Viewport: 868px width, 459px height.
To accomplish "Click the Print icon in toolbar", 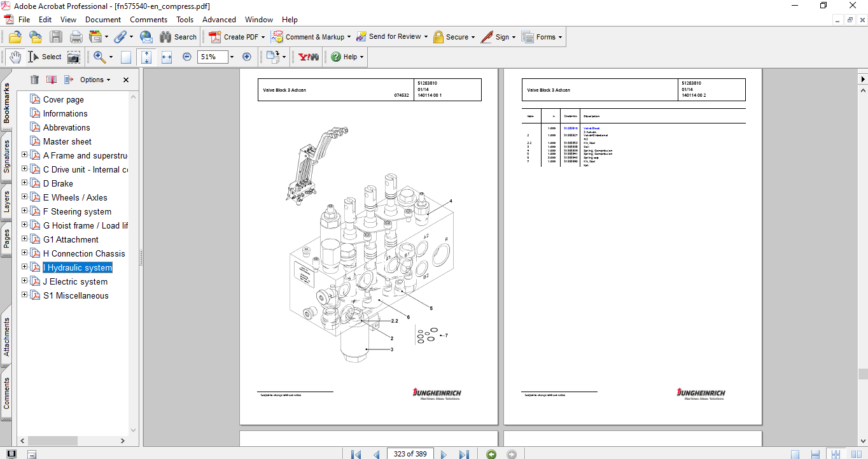I will click(x=76, y=37).
